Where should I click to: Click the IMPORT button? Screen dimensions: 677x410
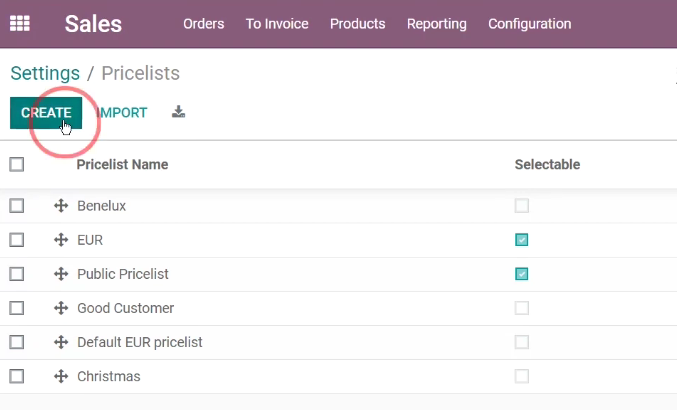(x=122, y=113)
